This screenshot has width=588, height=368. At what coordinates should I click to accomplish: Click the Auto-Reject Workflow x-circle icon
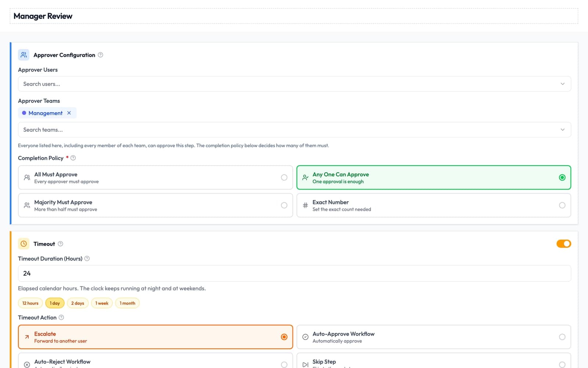tap(27, 365)
